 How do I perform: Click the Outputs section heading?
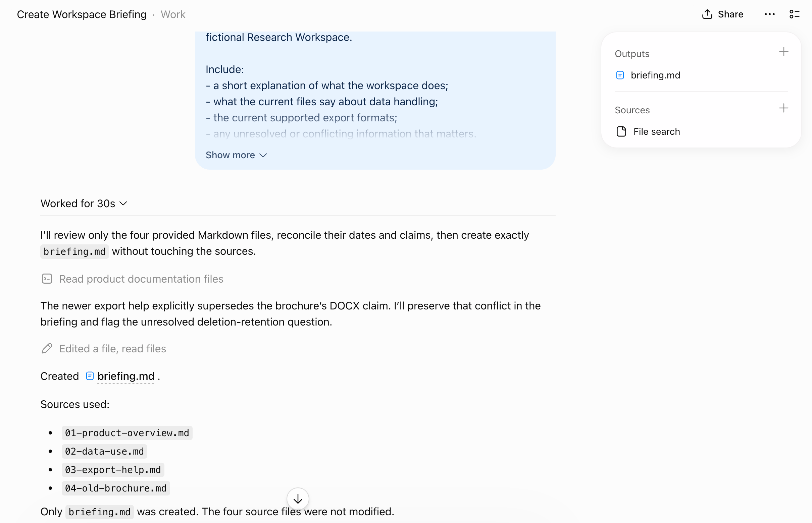point(632,54)
